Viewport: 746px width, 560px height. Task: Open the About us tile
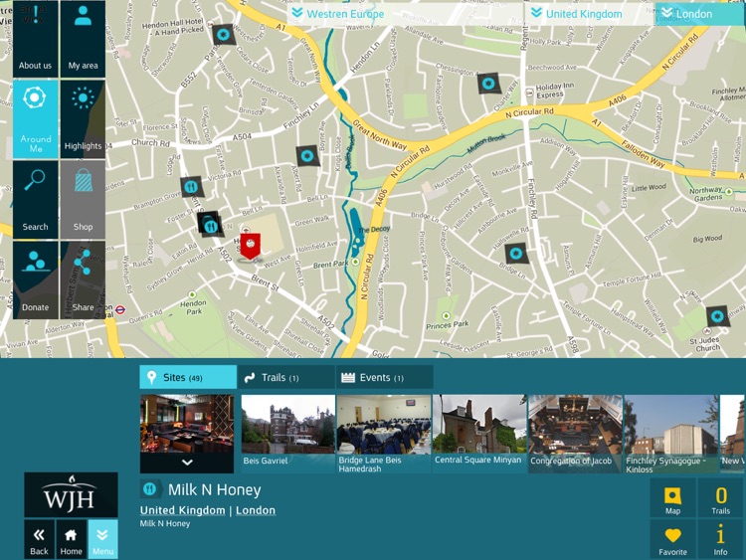35,39
